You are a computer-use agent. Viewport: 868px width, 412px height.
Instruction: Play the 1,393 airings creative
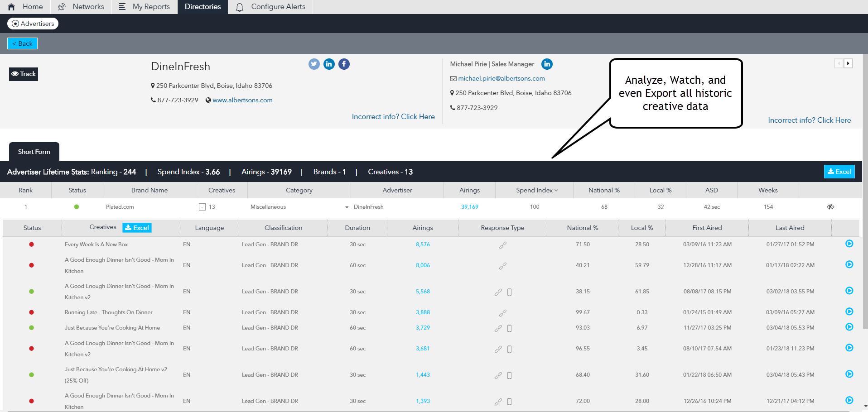click(849, 400)
